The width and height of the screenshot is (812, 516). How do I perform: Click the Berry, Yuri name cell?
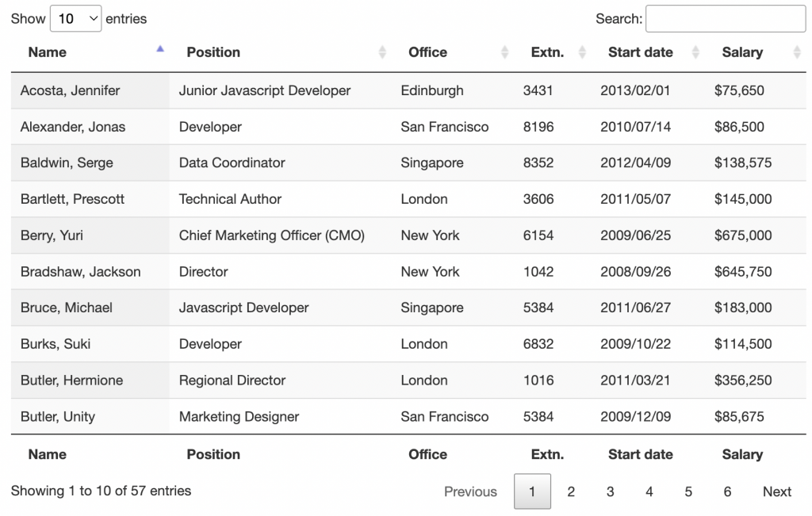click(52, 235)
